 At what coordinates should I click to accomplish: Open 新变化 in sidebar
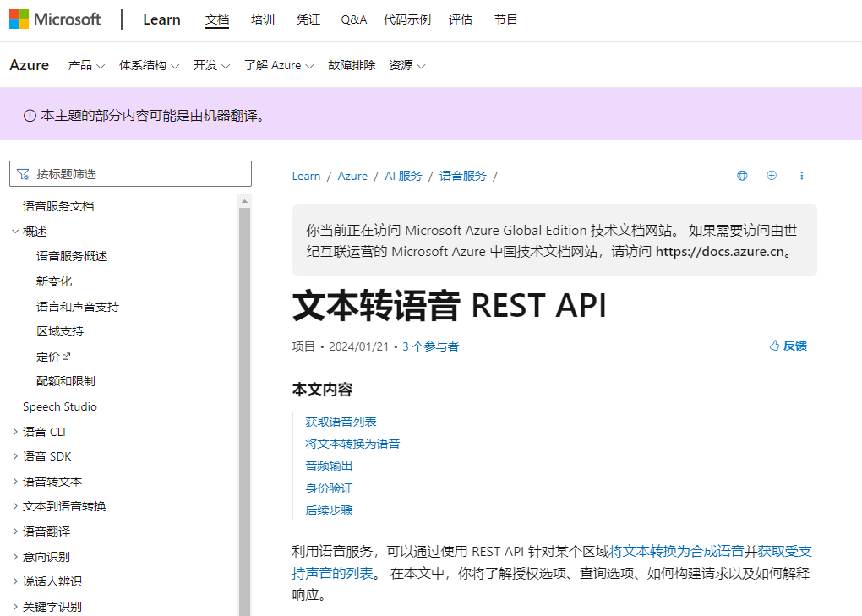click(x=54, y=281)
